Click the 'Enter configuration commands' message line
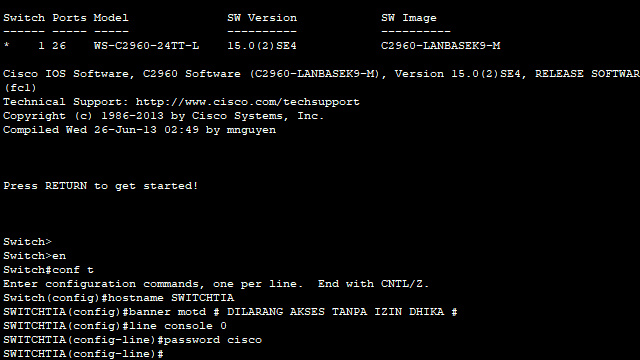Image resolution: width=640 pixels, height=360 pixels. click(216, 284)
